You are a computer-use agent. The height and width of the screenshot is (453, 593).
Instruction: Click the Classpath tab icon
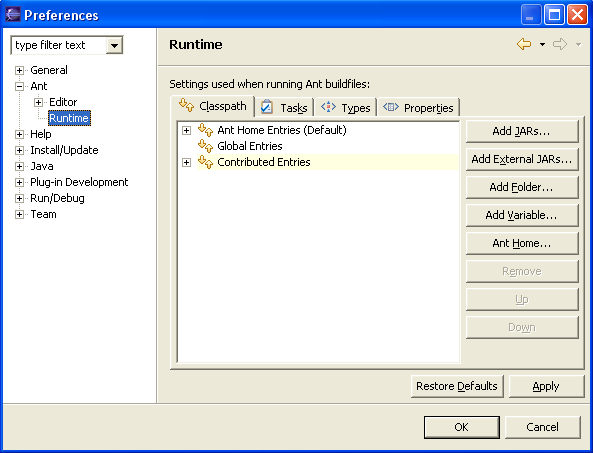(x=186, y=105)
